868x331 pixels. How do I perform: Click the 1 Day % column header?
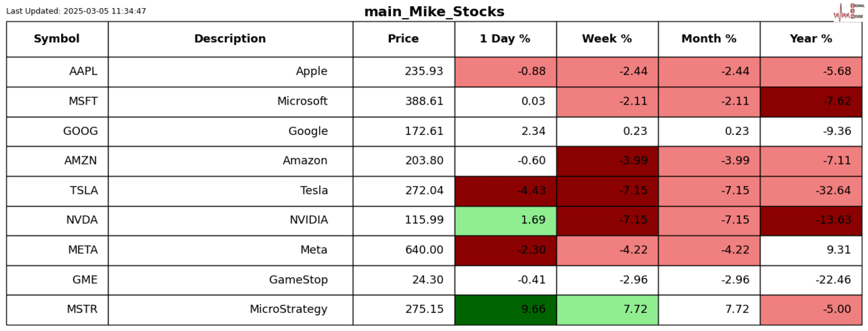tap(505, 39)
